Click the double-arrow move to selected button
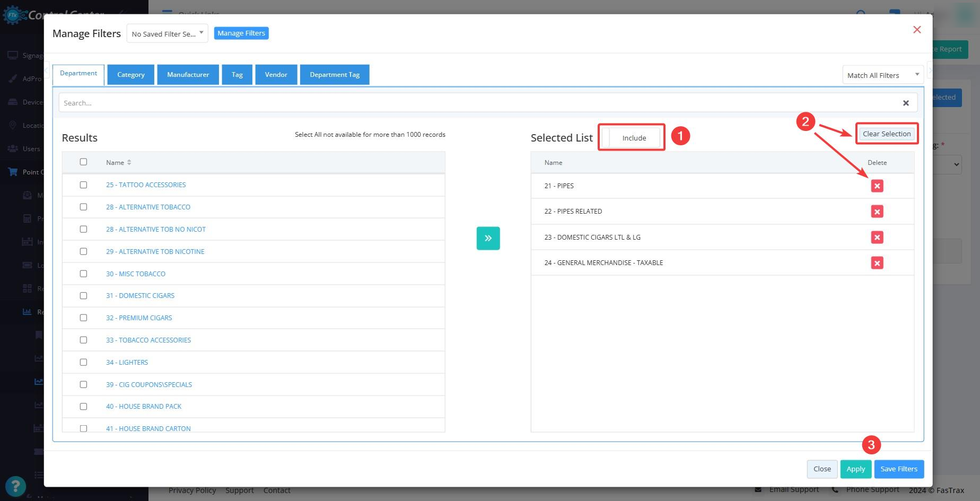This screenshot has width=980, height=501. click(488, 238)
